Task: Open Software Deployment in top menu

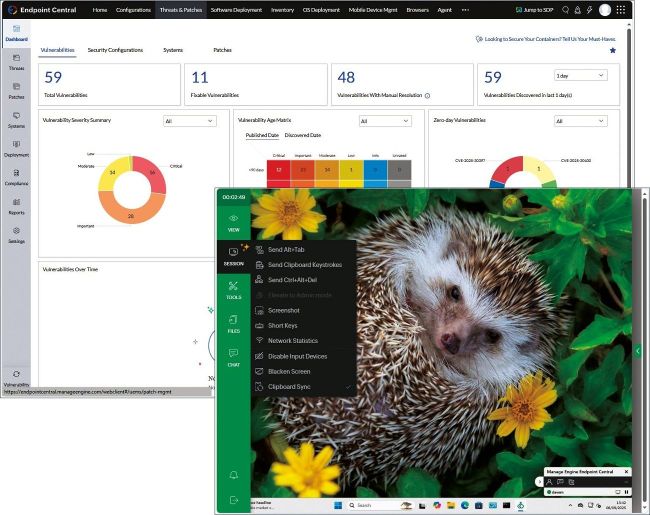Action: (x=236, y=9)
